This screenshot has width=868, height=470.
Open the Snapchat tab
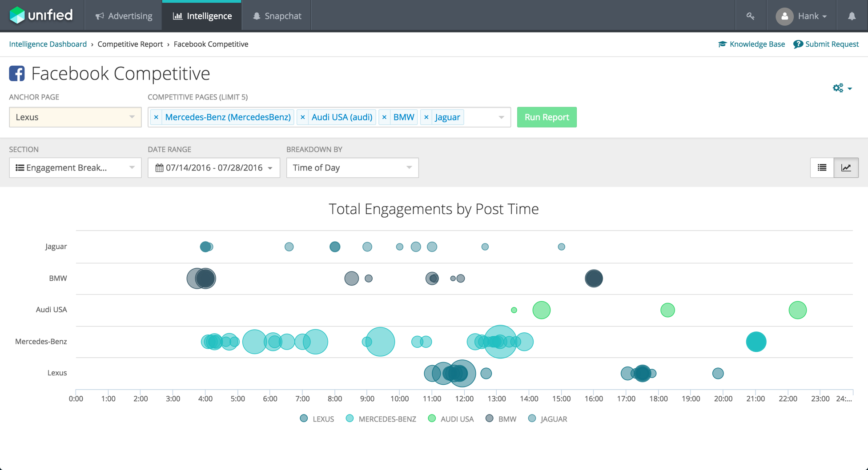tap(277, 16)
